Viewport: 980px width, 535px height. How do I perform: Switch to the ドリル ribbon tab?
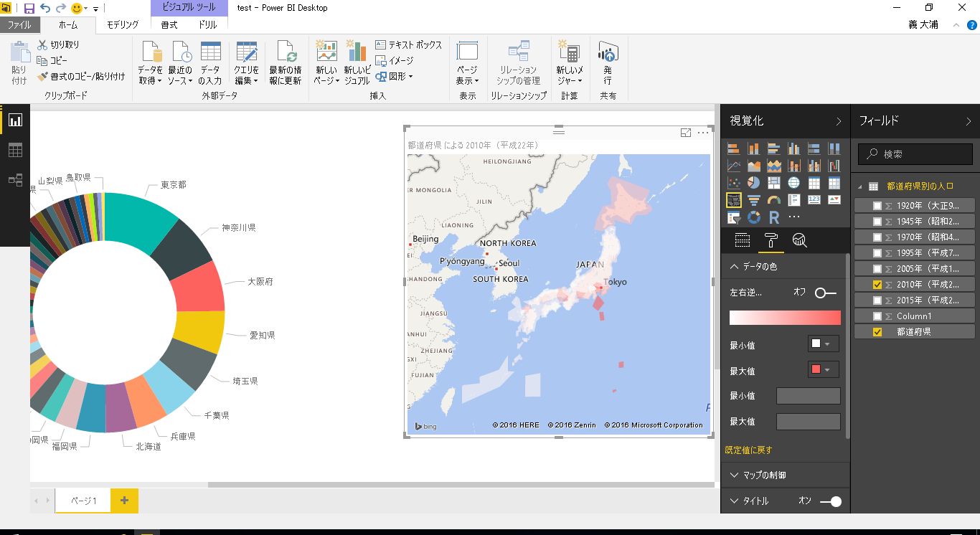tap(208, 25)
